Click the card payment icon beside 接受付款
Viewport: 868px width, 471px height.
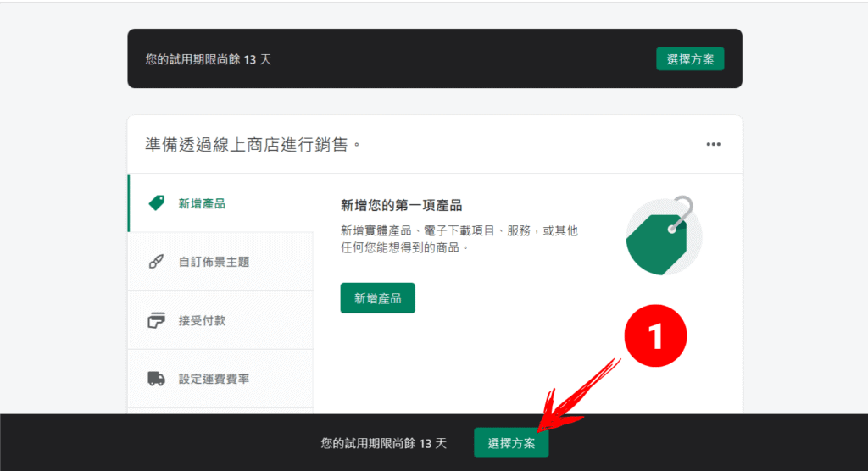point(156,320)
